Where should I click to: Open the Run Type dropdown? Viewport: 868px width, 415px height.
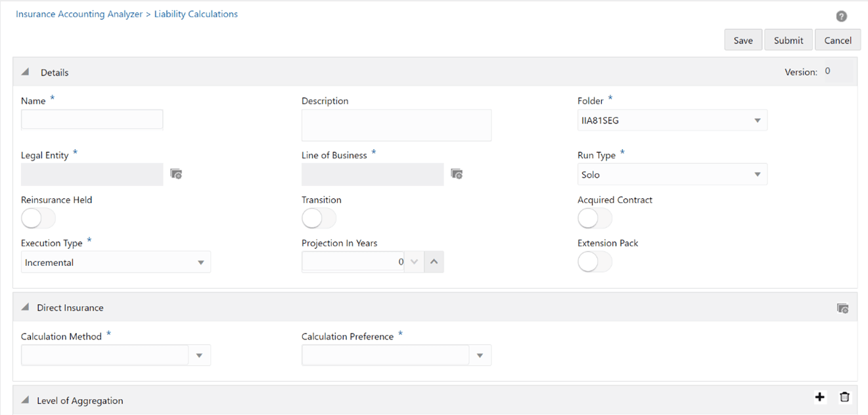click(757, 174)
